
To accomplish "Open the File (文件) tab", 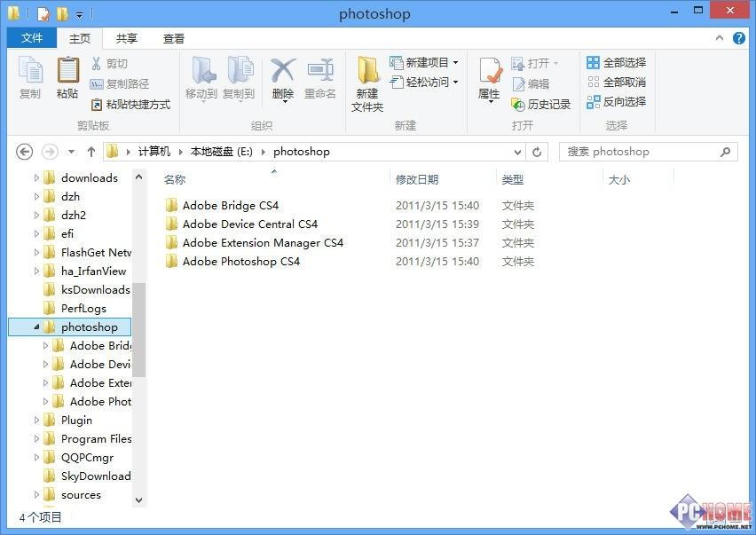I will [32, 37].
